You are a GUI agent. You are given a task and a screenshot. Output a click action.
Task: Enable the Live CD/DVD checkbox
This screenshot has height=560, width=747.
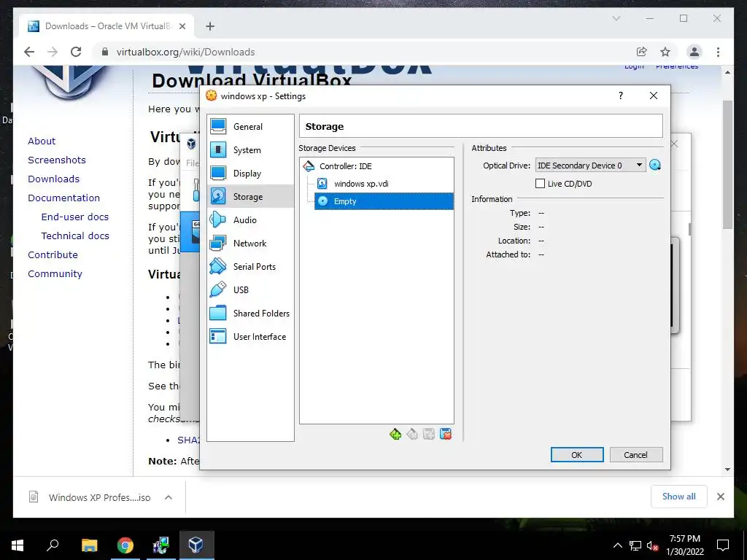(x=541, y=183)
